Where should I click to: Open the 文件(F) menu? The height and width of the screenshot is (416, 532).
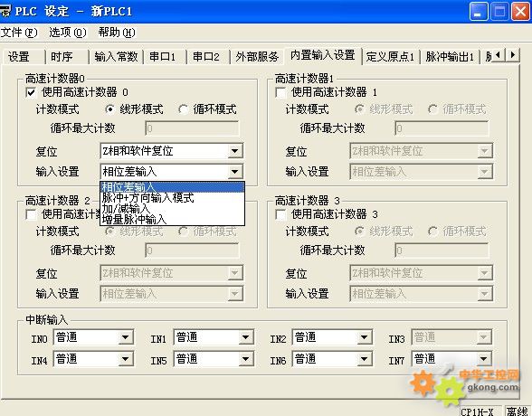(x=19, y=33)
